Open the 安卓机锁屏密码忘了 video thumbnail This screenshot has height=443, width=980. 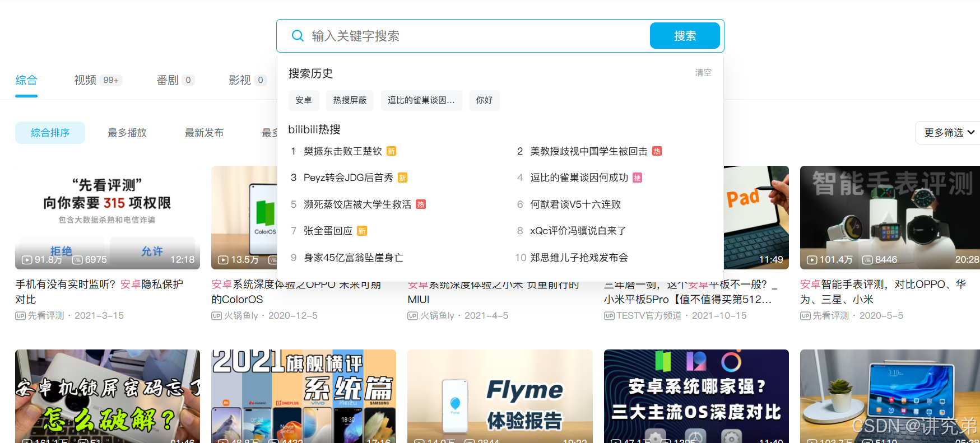[108, 396]
